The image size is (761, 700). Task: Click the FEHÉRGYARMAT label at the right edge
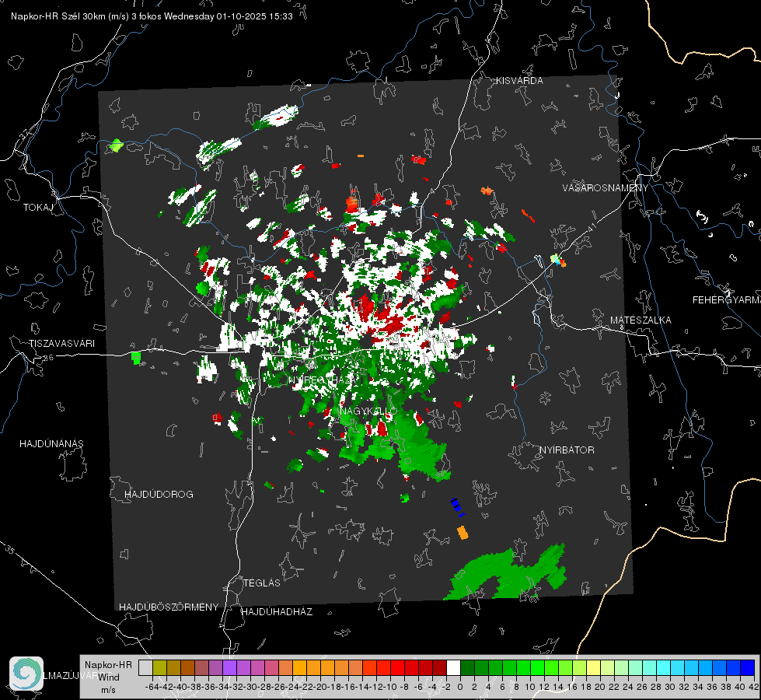pyautogui.click(x=726, y=300)
